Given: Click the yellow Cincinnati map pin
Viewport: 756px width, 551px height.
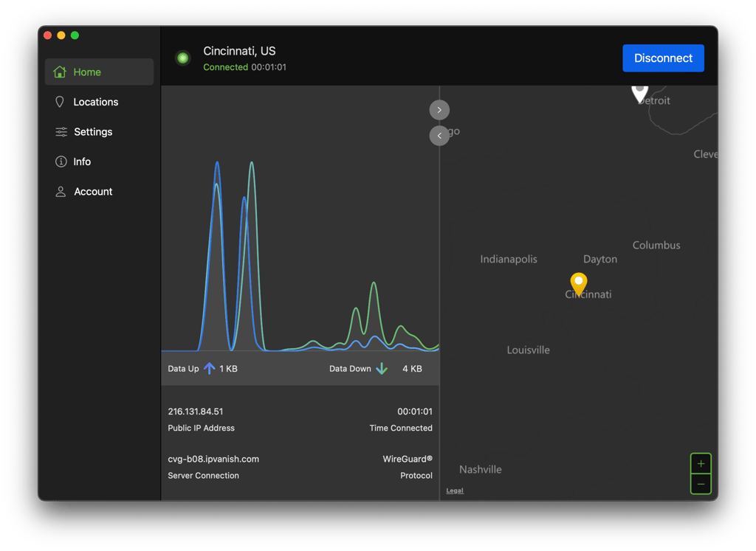Looking at the screenshot, I should click(579, 284).
